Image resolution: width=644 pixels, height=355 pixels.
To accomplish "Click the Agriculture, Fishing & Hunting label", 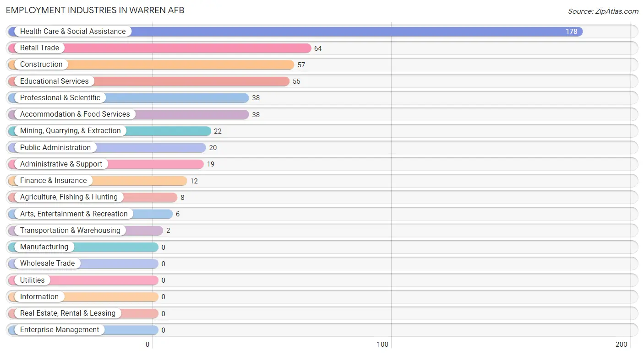I will click(x=69, y=197).
